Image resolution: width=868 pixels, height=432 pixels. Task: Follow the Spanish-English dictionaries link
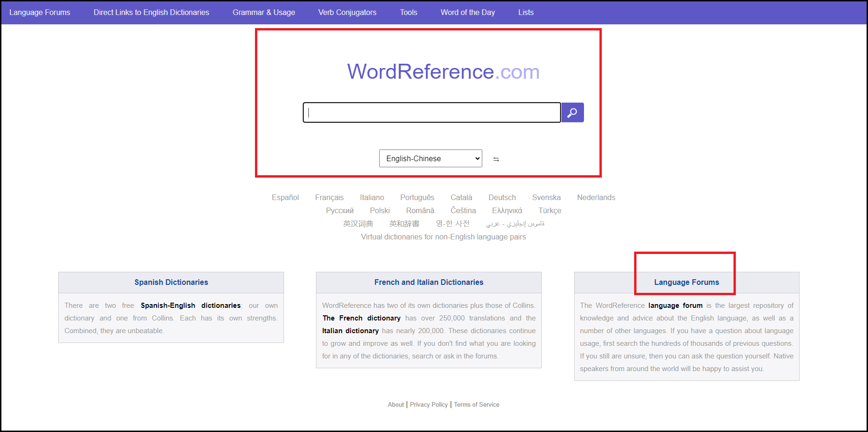[x=191, y=305]
